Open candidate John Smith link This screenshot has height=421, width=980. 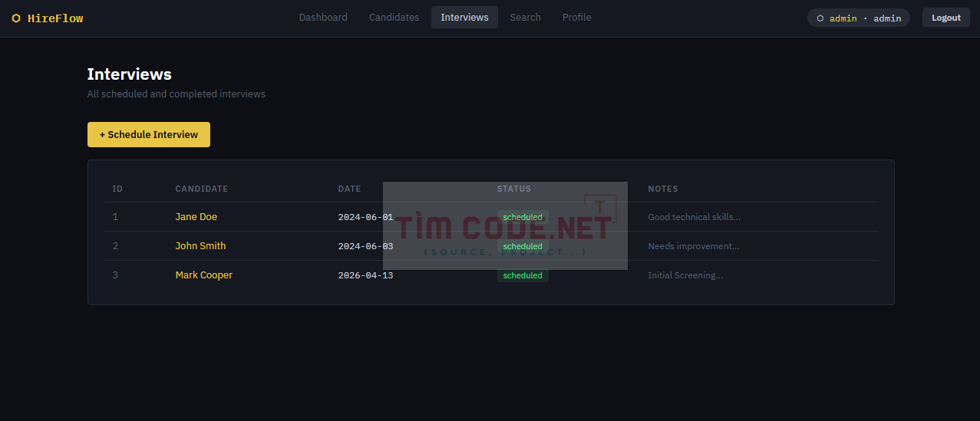tap(200, 246)
